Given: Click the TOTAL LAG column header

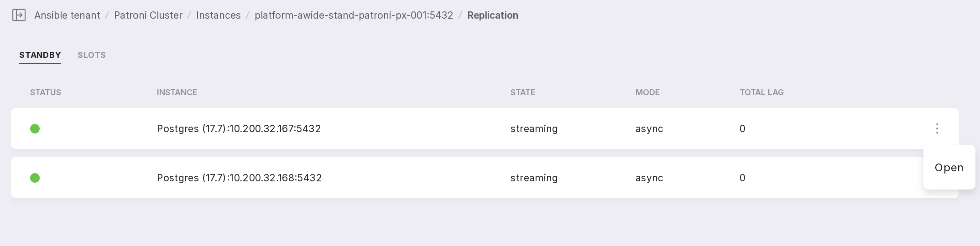Looking at the screenshot, I should [x=761, y=92].
